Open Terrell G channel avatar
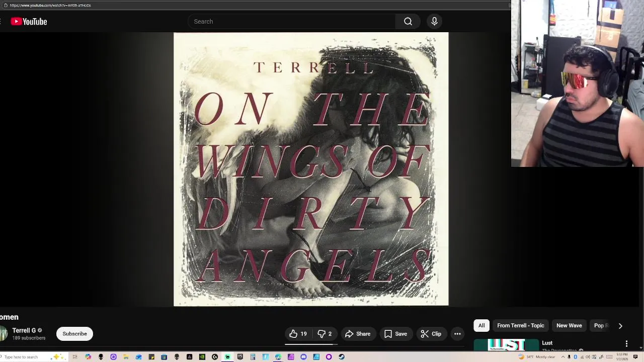The width and height of the screenshot is (644, 362). pos(4,334)
